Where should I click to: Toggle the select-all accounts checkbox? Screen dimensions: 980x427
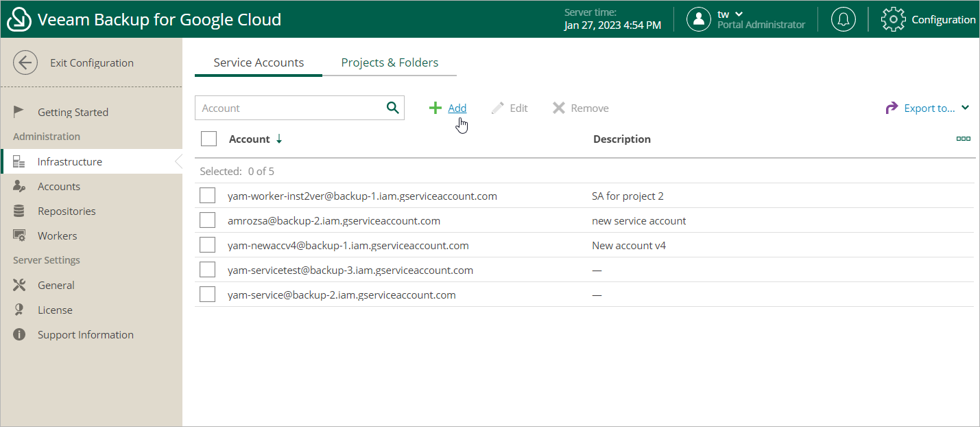click(x=208, y=139)
